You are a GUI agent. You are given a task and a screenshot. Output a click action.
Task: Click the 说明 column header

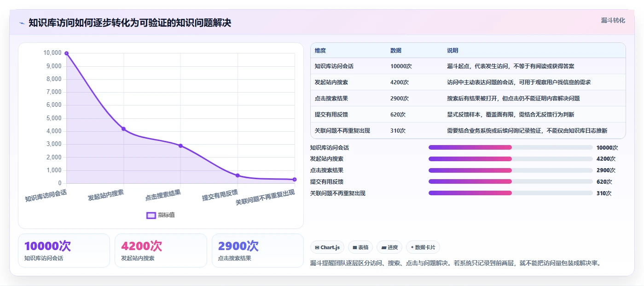click(x=453, y=51)
